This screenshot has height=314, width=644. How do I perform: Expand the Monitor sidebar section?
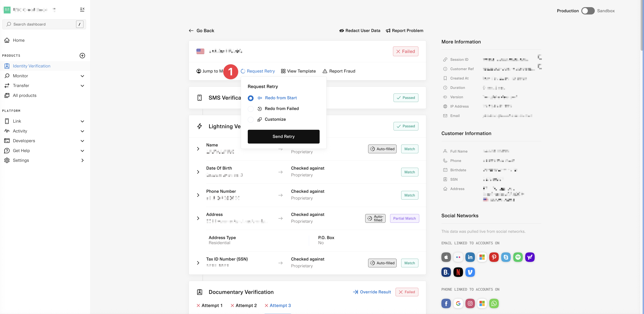pos(82,76)
